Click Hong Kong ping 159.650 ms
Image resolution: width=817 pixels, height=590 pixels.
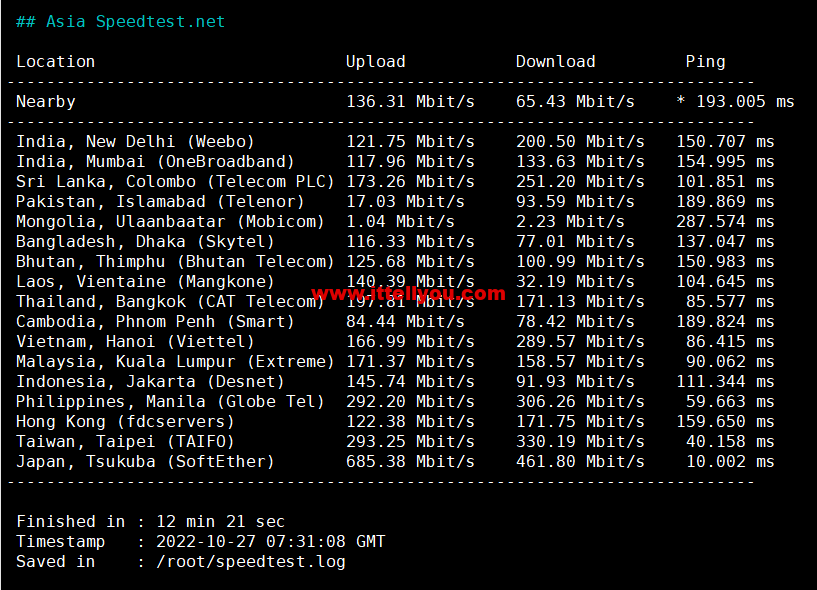point(725,422)
